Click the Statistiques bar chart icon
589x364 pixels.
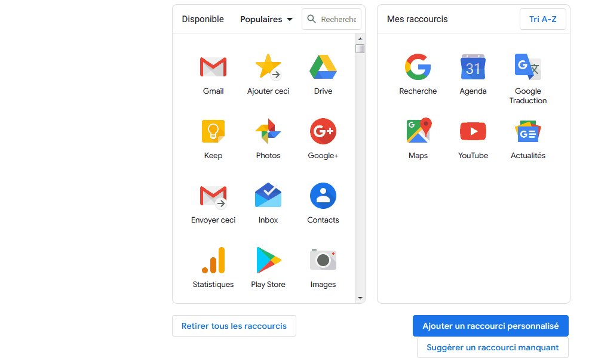click(213, 260)
